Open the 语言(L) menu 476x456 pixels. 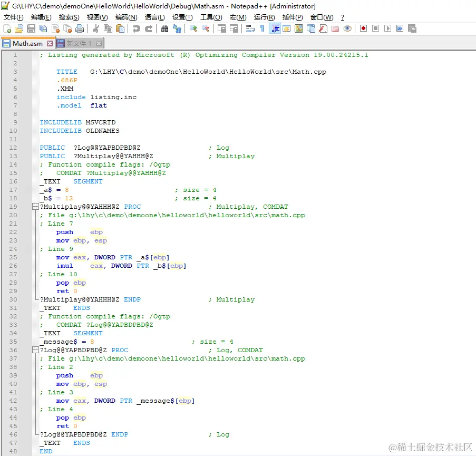[155, 17]
